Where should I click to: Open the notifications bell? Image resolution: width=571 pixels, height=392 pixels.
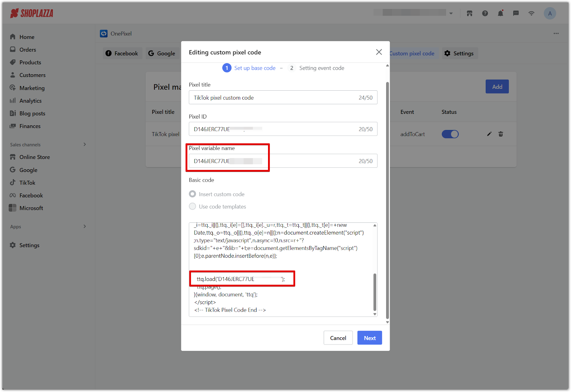(x=501, y=14)
